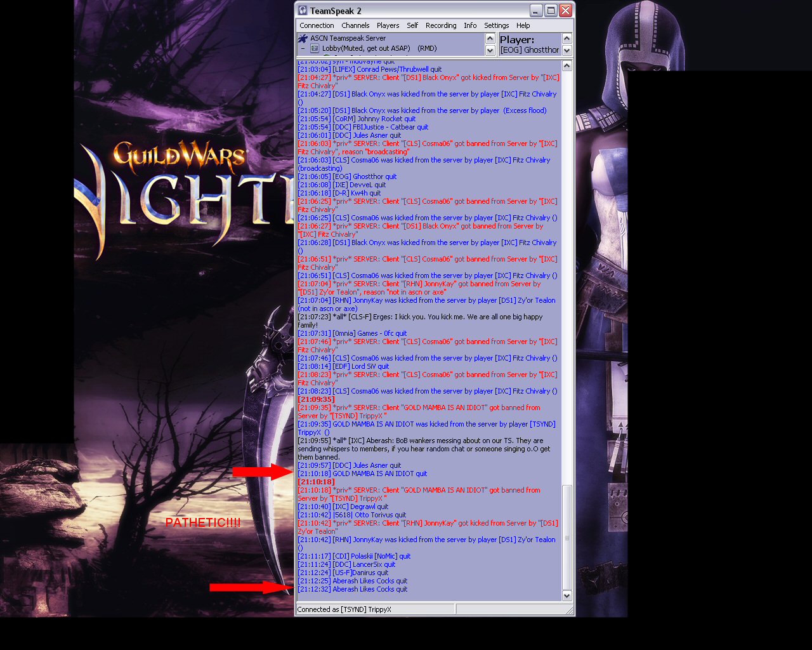Click the [EOG] Ghostthor player name
This screenshot has width=812, height=650.
tap(530, 50)
